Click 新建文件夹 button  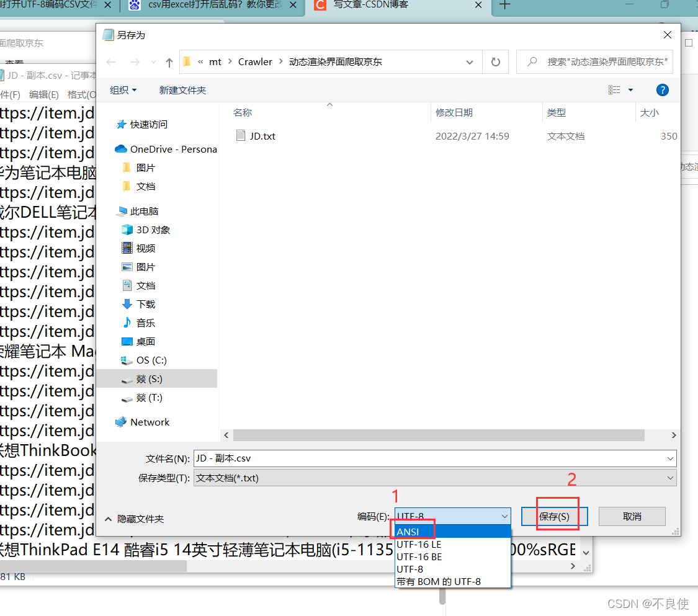182,91
